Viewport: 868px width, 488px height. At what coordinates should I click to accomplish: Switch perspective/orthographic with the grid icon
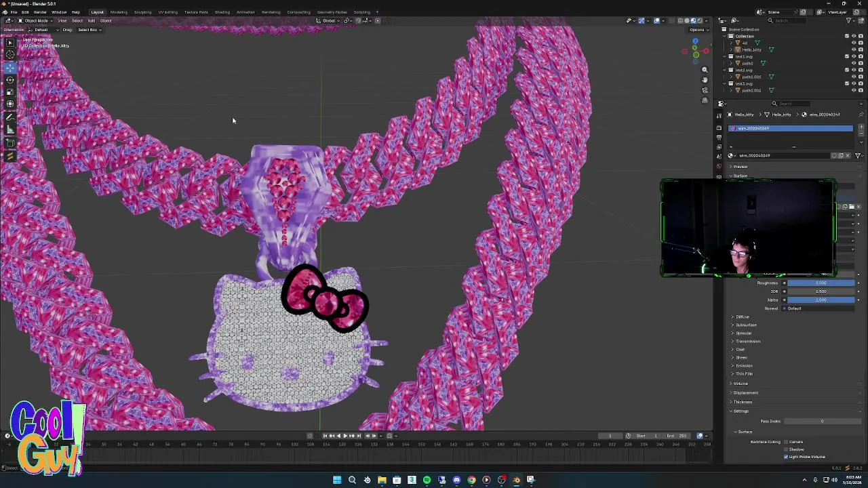pyautogui.click(x=705, y=100)
